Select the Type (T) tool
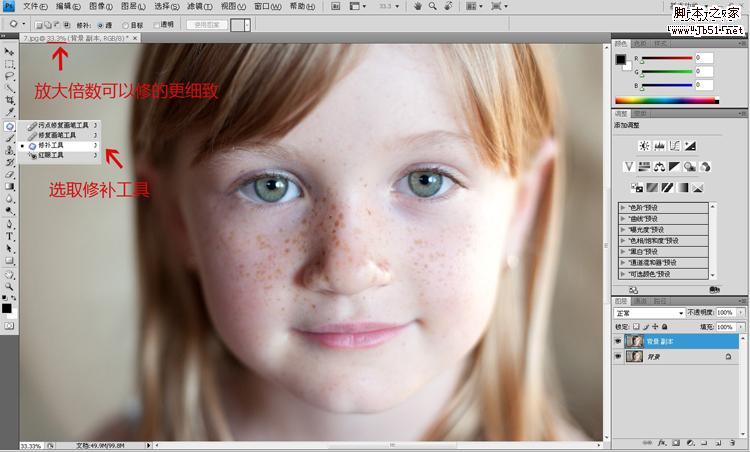The height and width of the screenshot is (452, 750). 9,236
